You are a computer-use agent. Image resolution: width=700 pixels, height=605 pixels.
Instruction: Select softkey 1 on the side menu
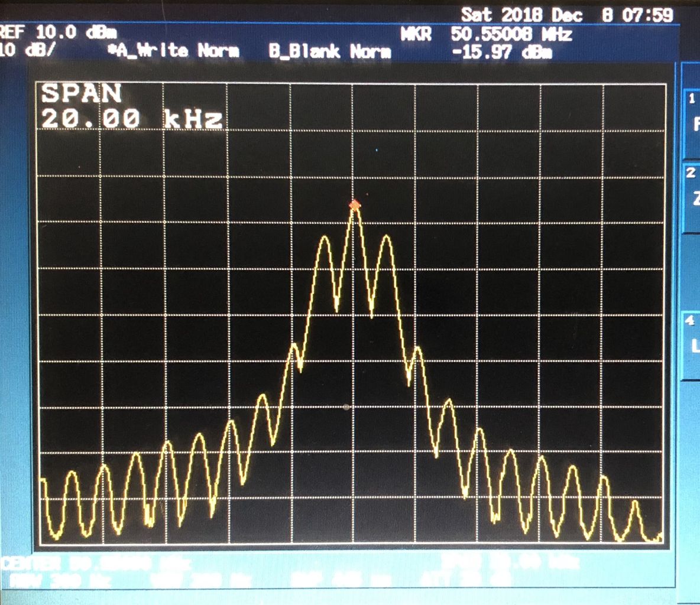point(692,123)
